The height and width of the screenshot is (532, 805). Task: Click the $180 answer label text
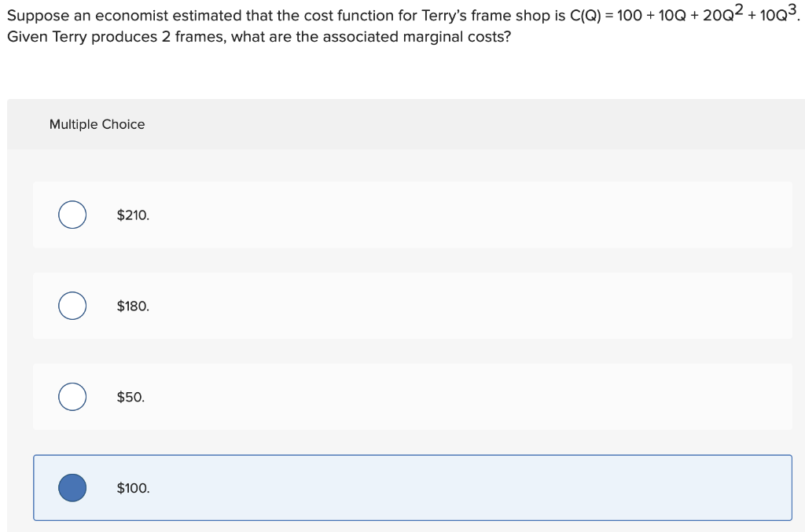(x=132, y=305)
